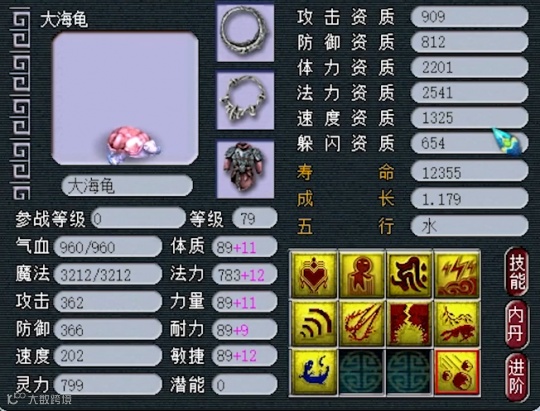Select the heart-shaped skill icon
The width and height of the screenshot is (540, 411).
pos(314,274)
